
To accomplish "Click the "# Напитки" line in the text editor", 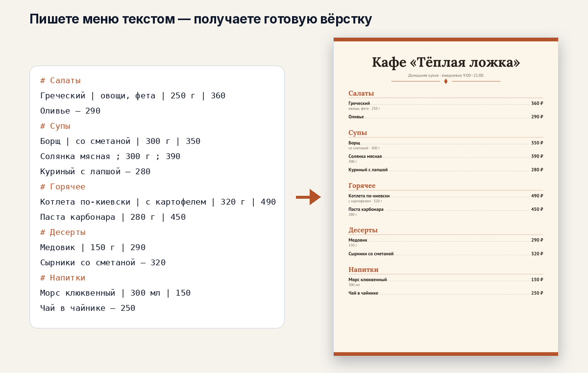I will click(x=63, y=278).
